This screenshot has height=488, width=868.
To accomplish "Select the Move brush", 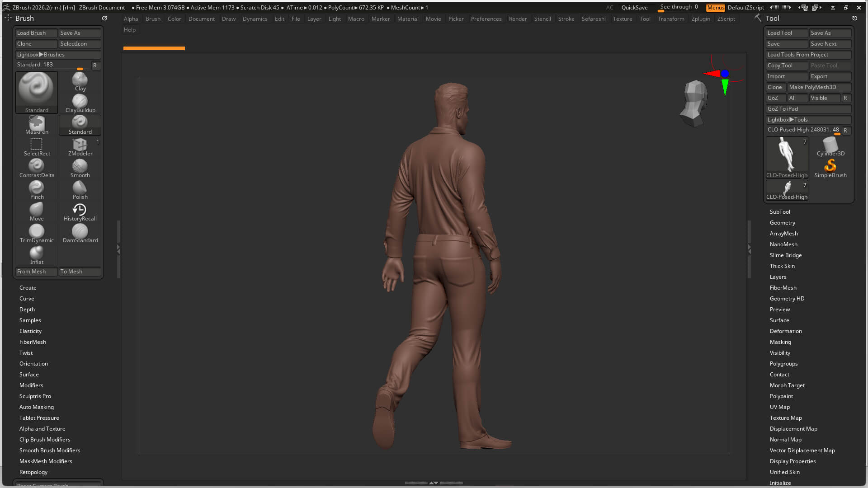I will pyautogui.click(x=37, y=212).
